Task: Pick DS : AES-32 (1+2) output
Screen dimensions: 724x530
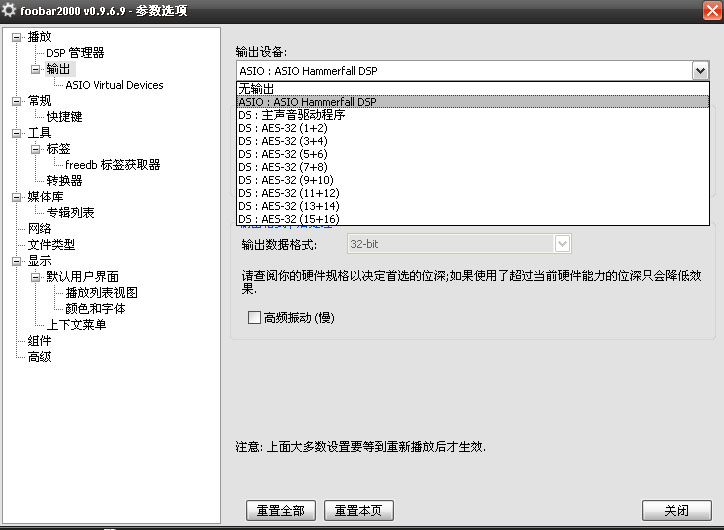Action: pos(473,128)
